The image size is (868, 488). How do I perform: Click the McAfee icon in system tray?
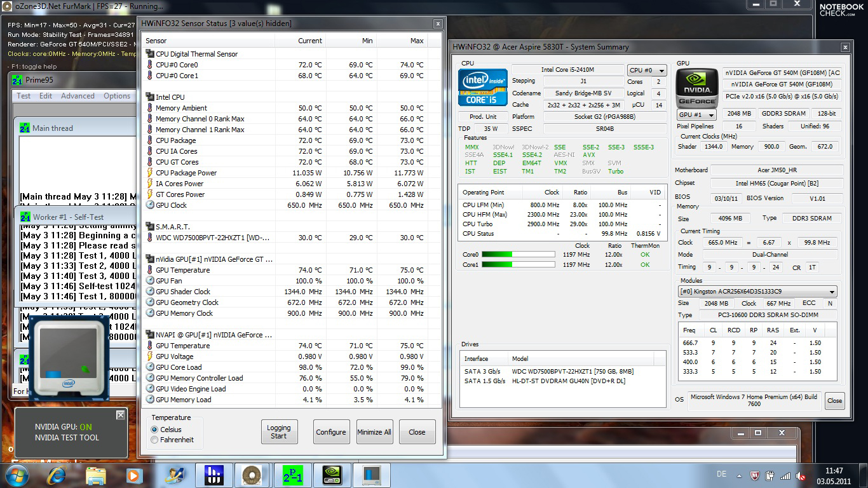[x=754, y=475]
